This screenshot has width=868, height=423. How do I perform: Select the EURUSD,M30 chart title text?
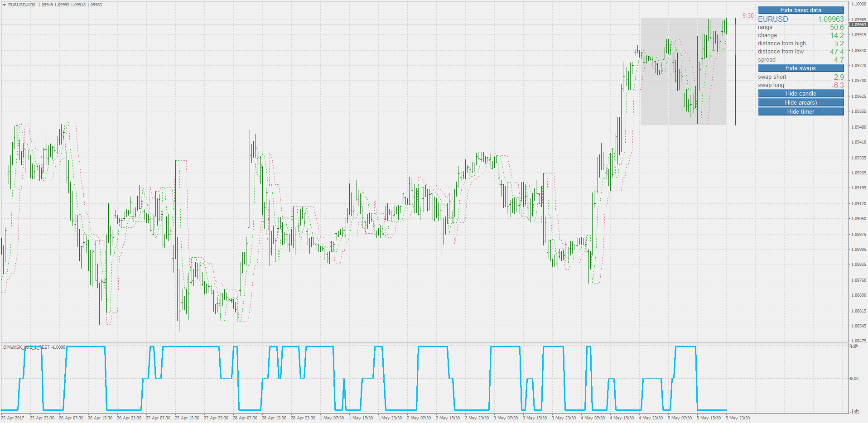pos(22,5)
